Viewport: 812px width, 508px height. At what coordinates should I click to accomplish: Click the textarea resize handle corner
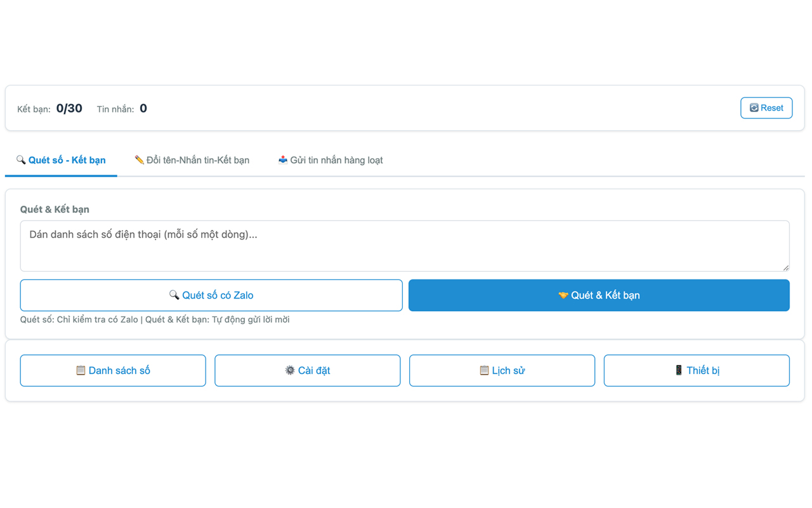[786, 268]
